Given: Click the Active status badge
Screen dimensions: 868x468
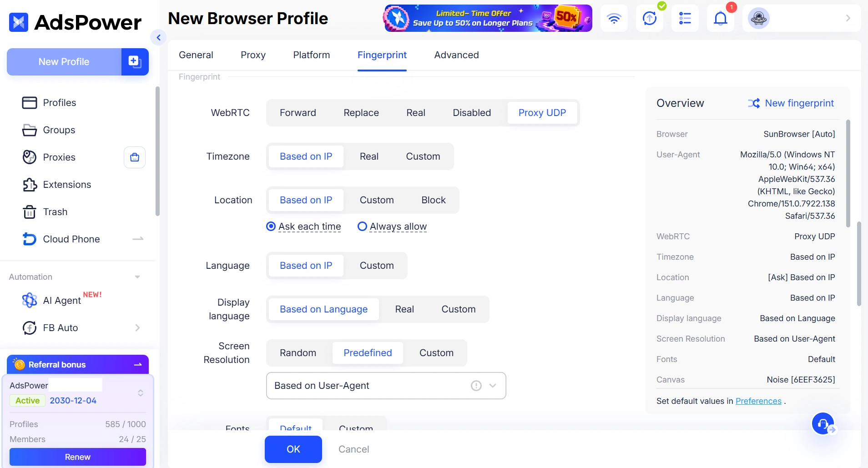Looking at the screenshot, I should pos(28,401).
